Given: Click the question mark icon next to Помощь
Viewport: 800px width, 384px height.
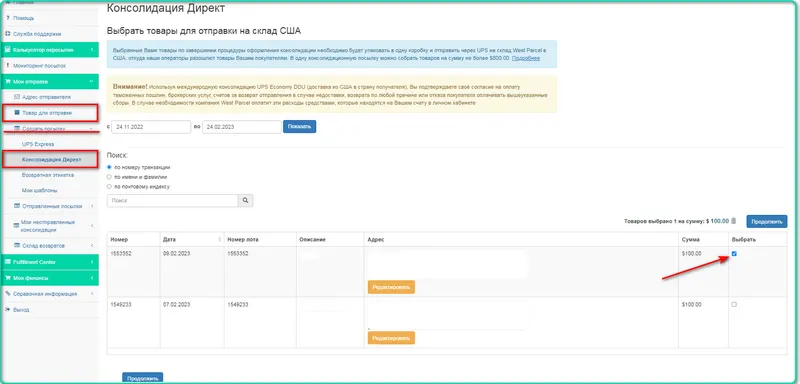Looking at the screenshot, I should [x=7, y=18].
